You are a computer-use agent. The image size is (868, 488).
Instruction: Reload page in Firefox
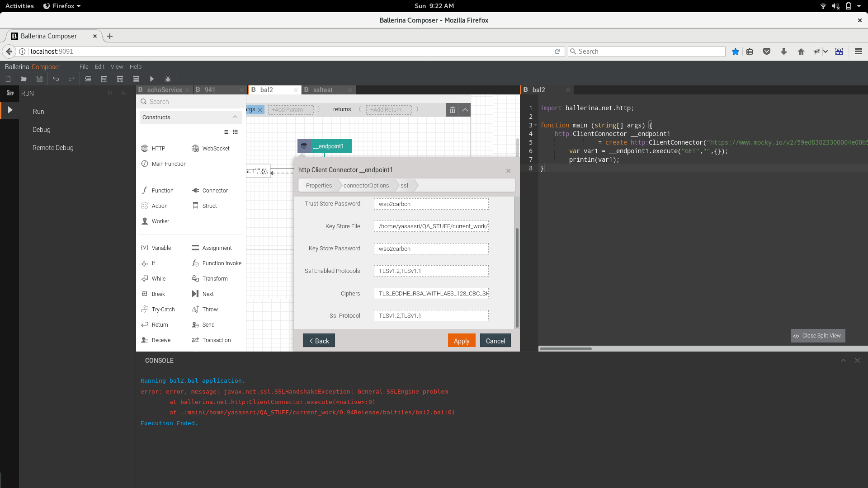[557, 52]
